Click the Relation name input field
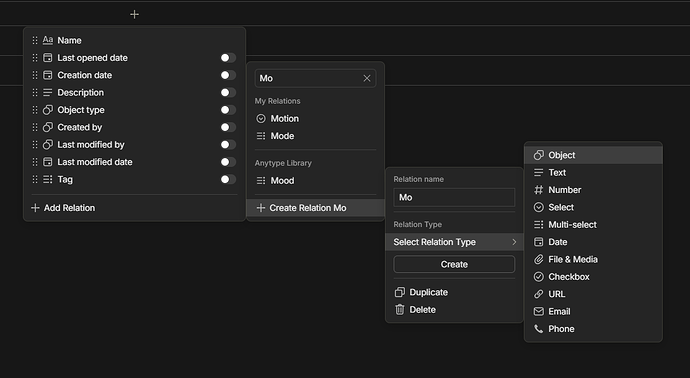Image resolution: width=690 pixels, height=378 pixels. [x=454, y=198]
